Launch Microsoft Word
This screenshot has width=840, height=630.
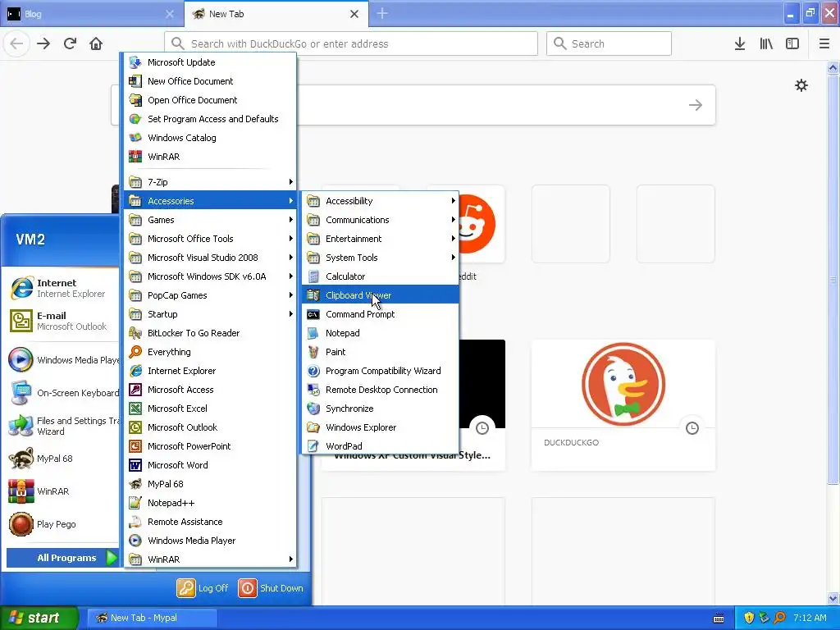(x=210, y=465)
